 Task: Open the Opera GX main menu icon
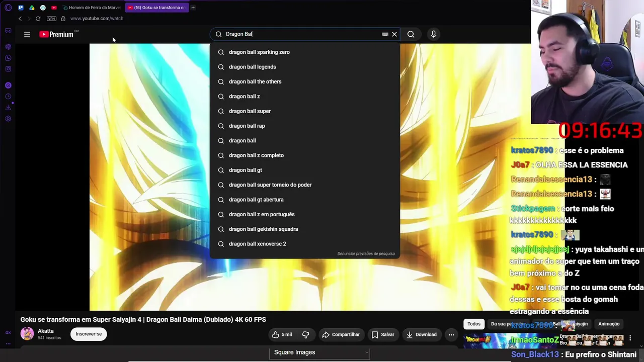pos(8,8)
